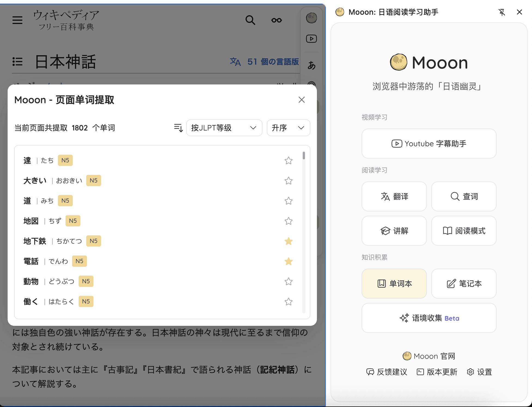Click the word 地図 in the list
The height and width of the screenshot is (407, 532).
31,221
